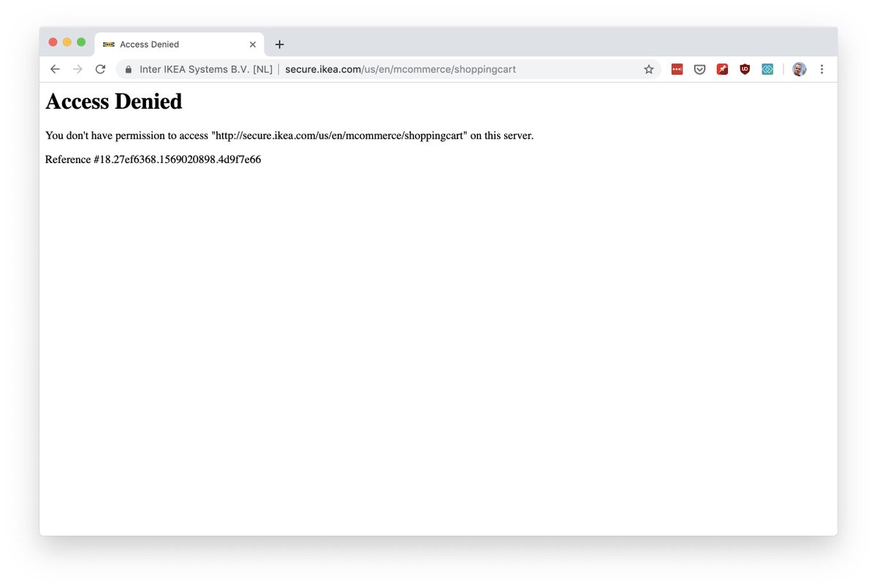Bookmark this page with the star
The height and width of the screenshot is (588, 877).
click(648, 69)
